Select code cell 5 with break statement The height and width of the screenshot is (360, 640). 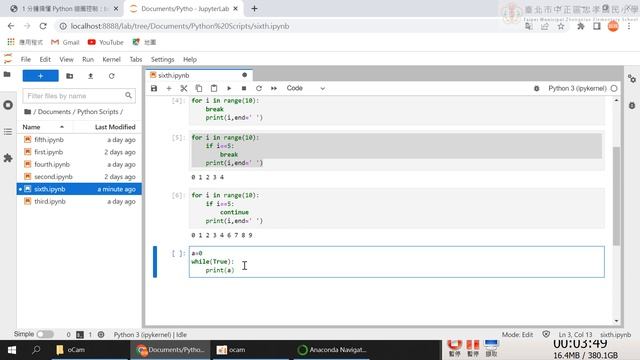(396, 150)
